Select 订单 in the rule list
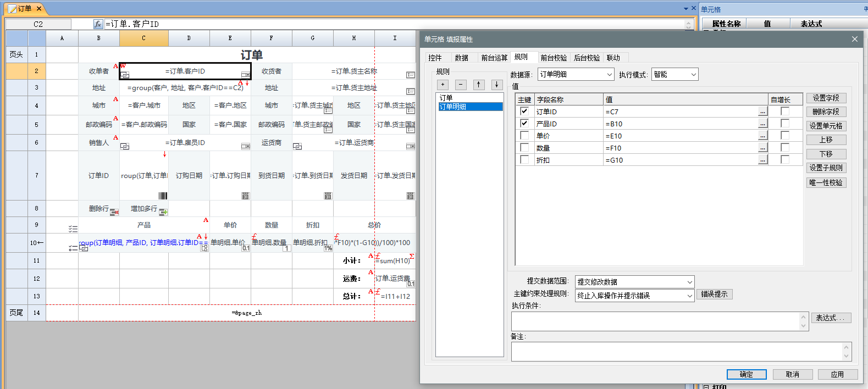The height and width of the screenshot is (389, 868). pyautogui.click(x=446, y=98)
